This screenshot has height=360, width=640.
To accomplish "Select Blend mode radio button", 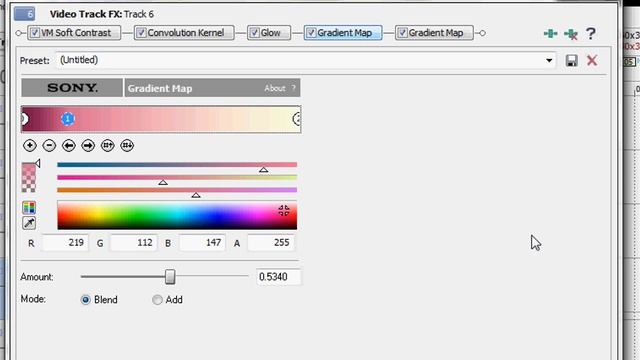I will [85, 300].
